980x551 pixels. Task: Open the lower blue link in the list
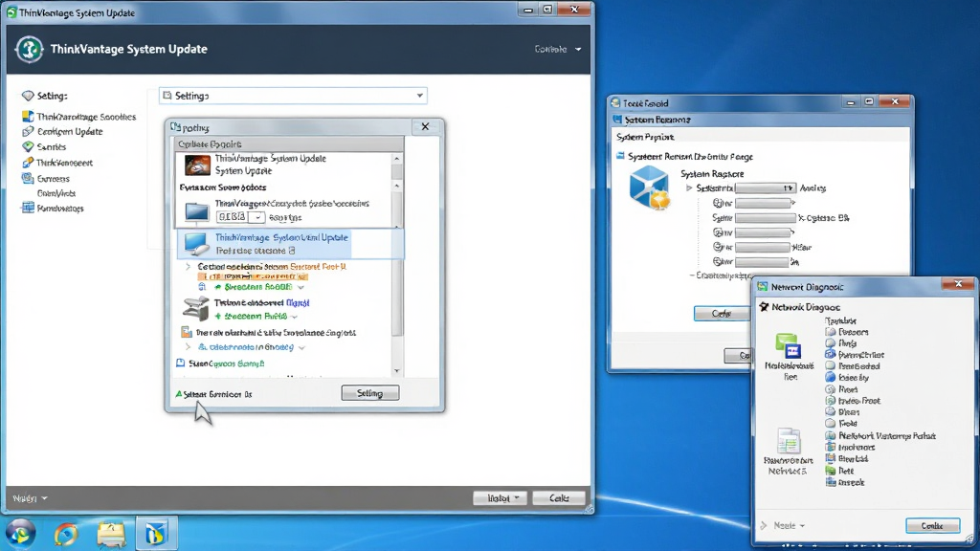(x=246, y=347)
